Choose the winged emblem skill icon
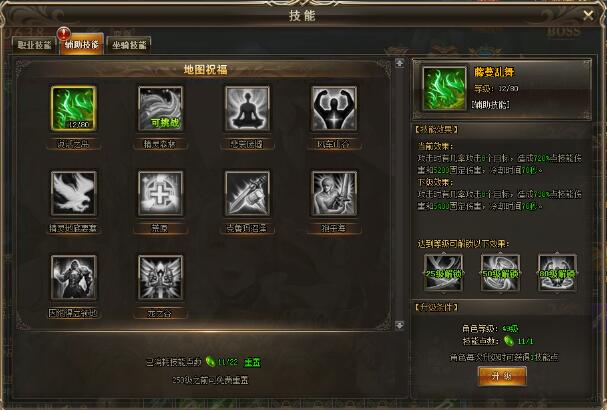The height and width of the screenshot is (410, 607). click(160, 277)
